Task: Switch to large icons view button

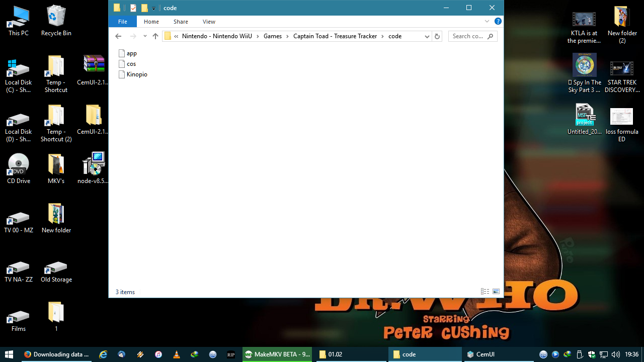Action: coord(496,292)
